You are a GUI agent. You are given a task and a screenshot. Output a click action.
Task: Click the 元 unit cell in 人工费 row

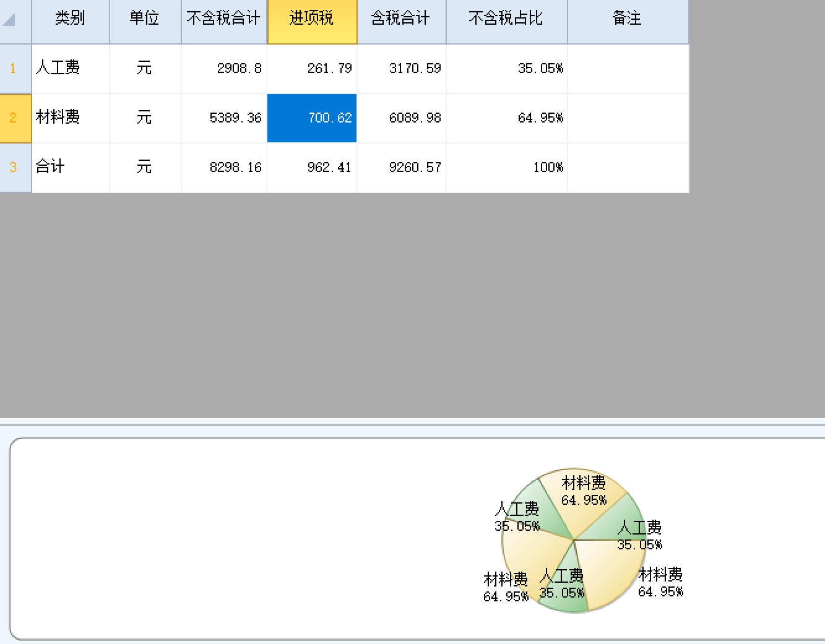click(145, 69)
